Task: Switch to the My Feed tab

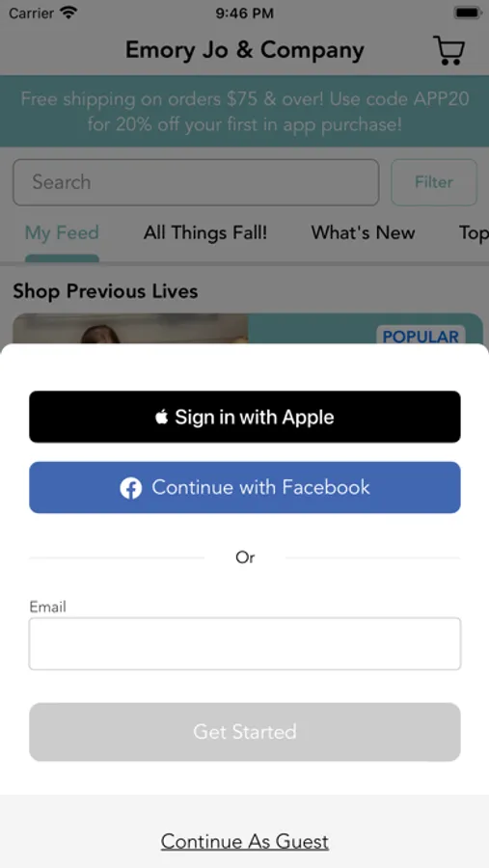Action: (x=62, y=232)
